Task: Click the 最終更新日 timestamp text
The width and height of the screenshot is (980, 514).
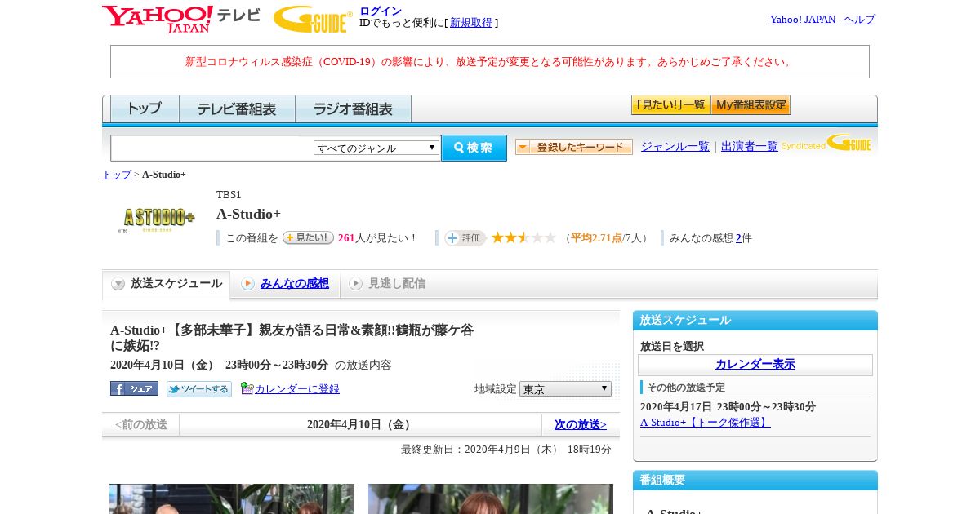Action: point(506,450)
